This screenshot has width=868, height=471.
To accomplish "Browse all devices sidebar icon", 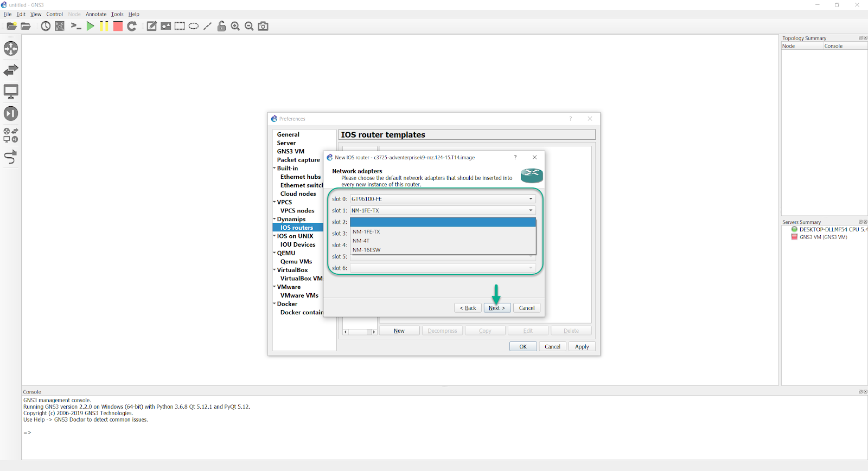I will pyautogui.click(x=11, y=135).
